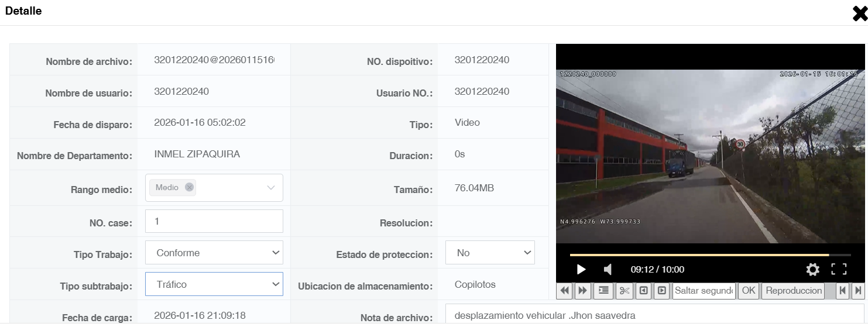The image size is (868, 327).
Task: Enter fullscreen video mode
Action: click(839, 270)
